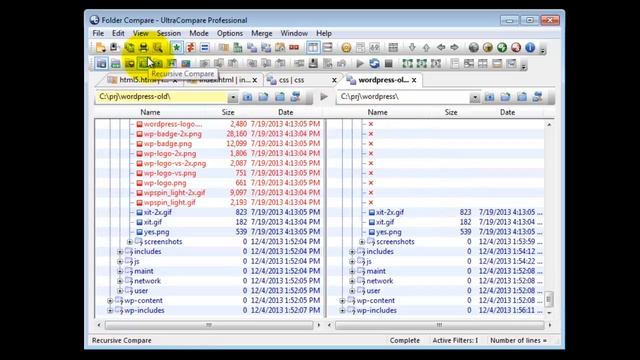
Task: Click the right pane horizontal scrollbar thumb
Action: 440,325
